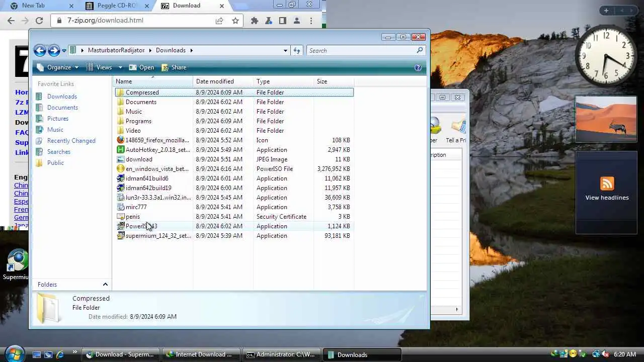The width and height of the screenshot is (644, 362).
Task: Share this page icon in browser
Action: 219,21
